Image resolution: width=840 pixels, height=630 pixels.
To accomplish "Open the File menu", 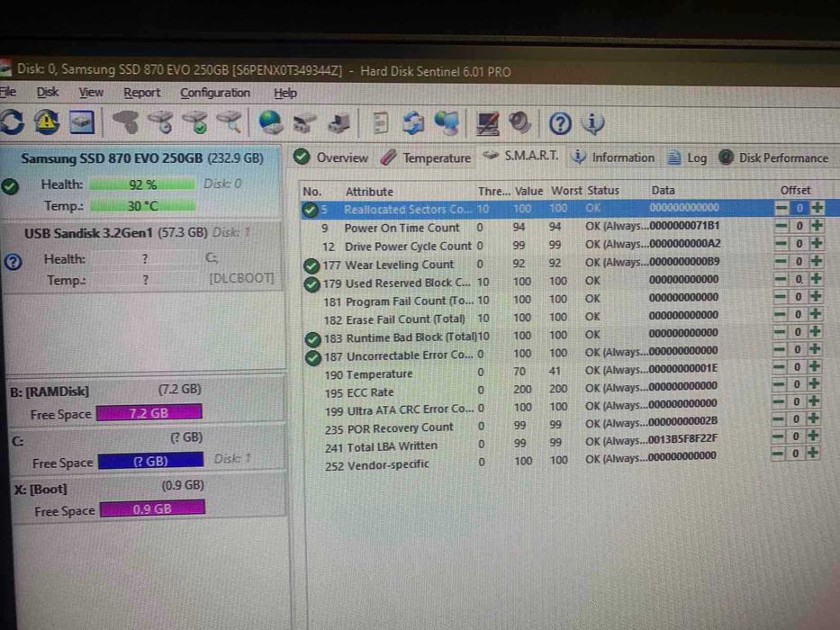I will (x=7, y=92).
